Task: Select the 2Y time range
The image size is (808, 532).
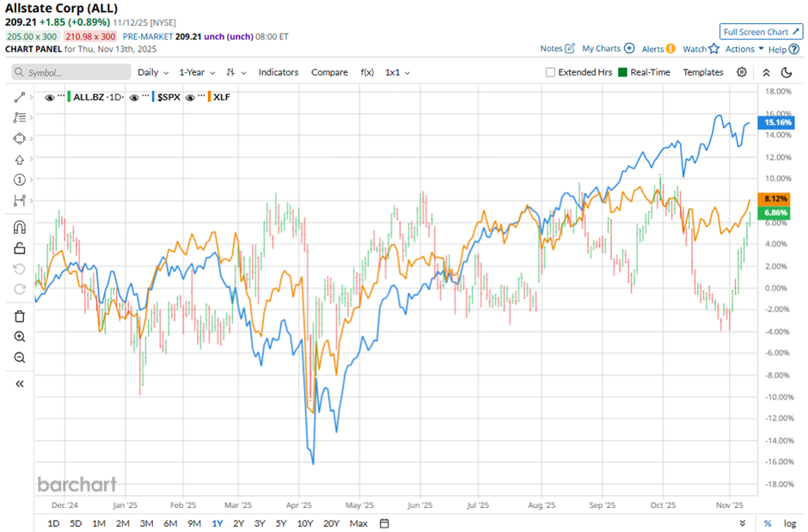Action: coord(238,523)
